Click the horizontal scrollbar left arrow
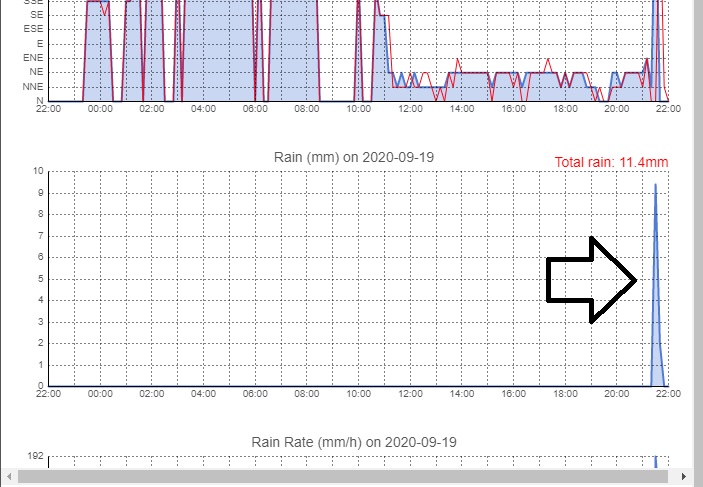 9,476
